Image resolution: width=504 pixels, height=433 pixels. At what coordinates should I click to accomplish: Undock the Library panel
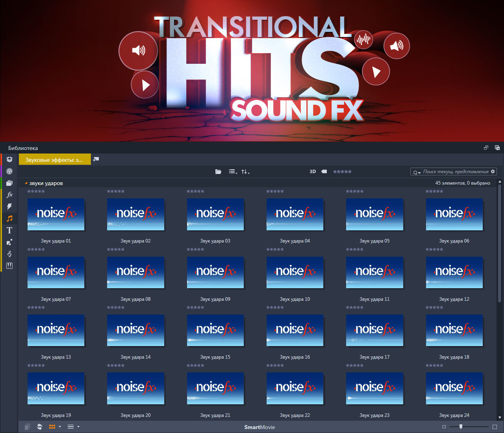486,148
